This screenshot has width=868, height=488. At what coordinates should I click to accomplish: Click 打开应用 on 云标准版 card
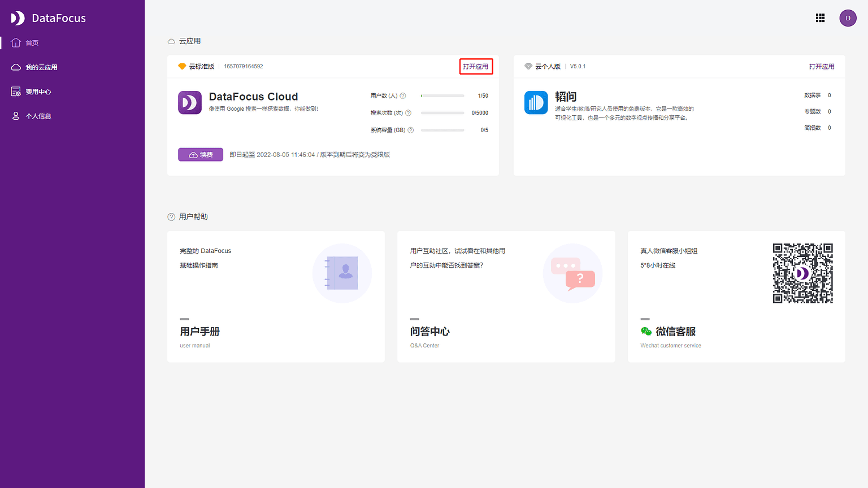click(x=476, y=67)
